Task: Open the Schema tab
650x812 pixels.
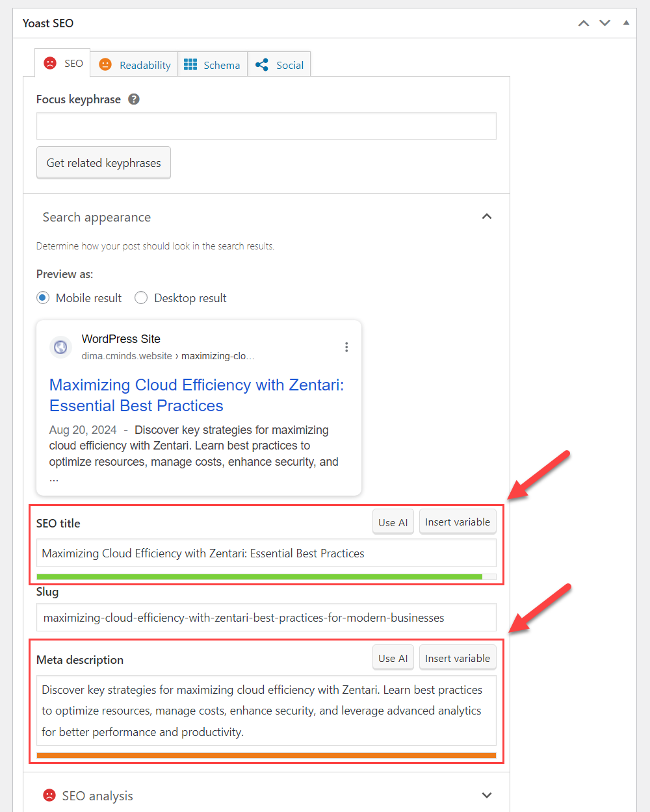Action: (x=213, y=64)
